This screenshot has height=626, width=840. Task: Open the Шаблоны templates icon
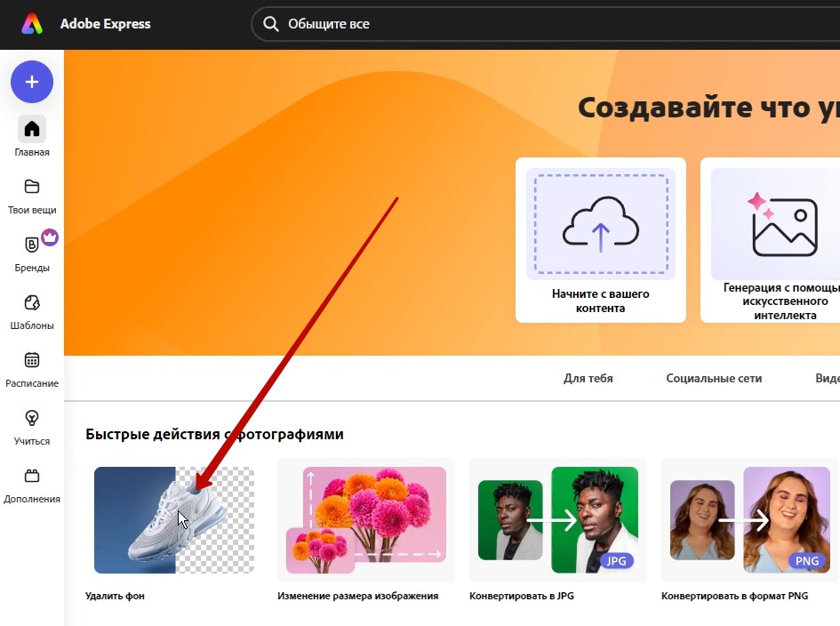tap(32, 302)
